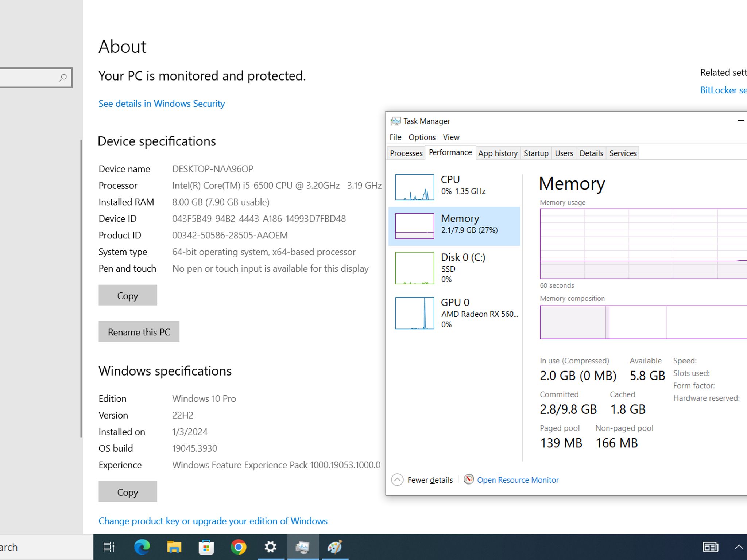This screenshot has width=747, height=560.
Task: Select the Installed RAM value 8.00 GB
Action: click(221, 202)
